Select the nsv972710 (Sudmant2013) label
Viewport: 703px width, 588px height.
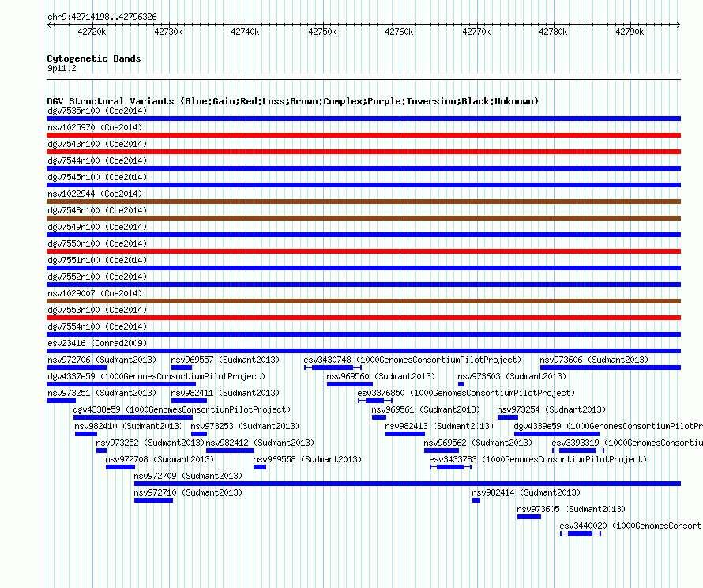(x=188, y=492)
